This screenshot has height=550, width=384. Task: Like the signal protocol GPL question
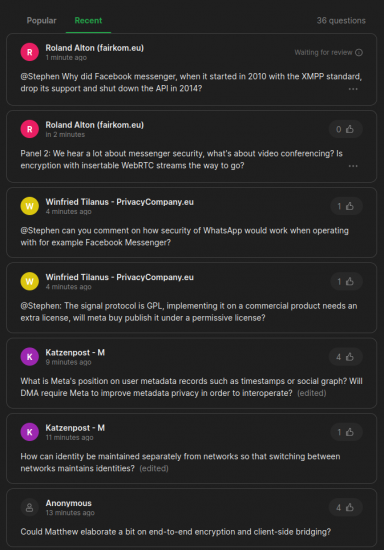click(x=346, y=281)
